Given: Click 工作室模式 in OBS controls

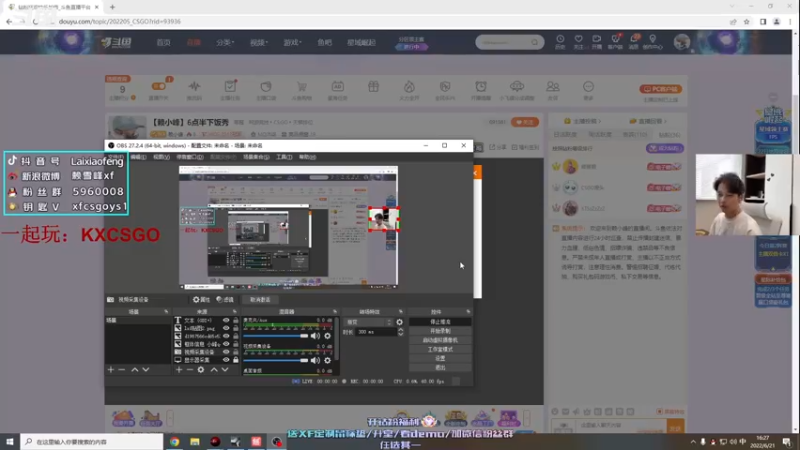Looking at the screenshot, I should tap(440, 349).
